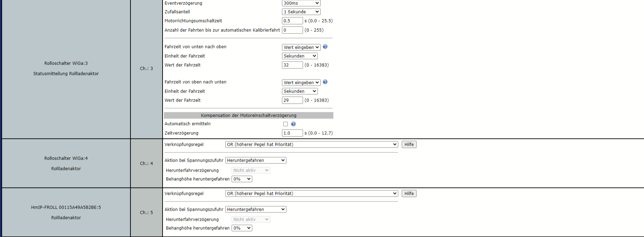Viewport: 644px width, 237px height.
Task: Click Rolloschalter WiGa:4 device name
Action: (66, 158)
